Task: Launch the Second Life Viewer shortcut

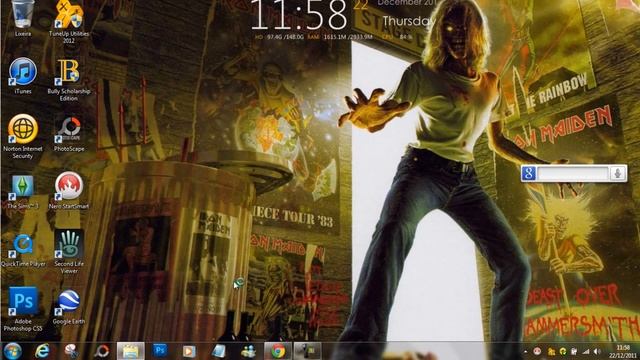Action: tap(69, 251)
